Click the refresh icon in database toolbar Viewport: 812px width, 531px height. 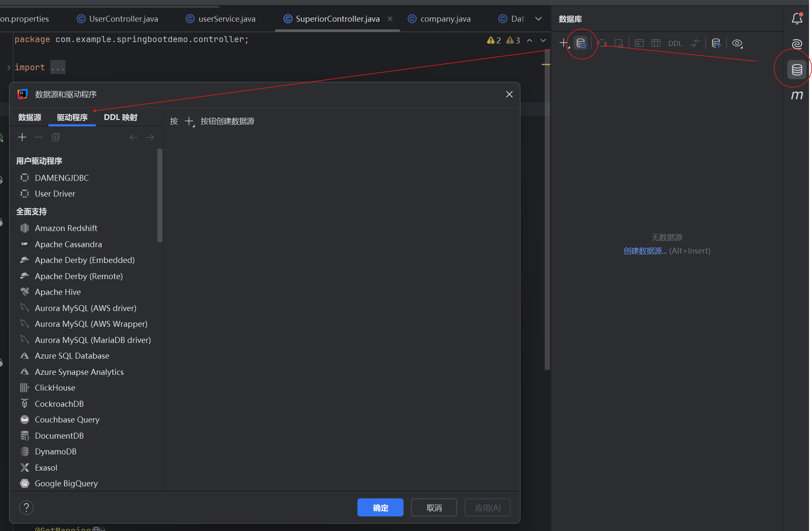click(602, 43)
